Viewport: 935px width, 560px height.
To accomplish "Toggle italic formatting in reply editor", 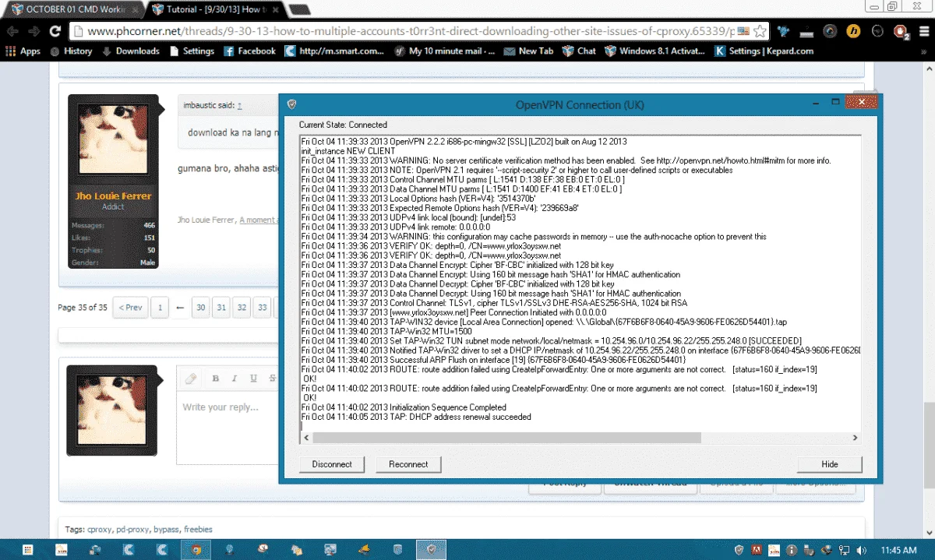I will point(235,379).
